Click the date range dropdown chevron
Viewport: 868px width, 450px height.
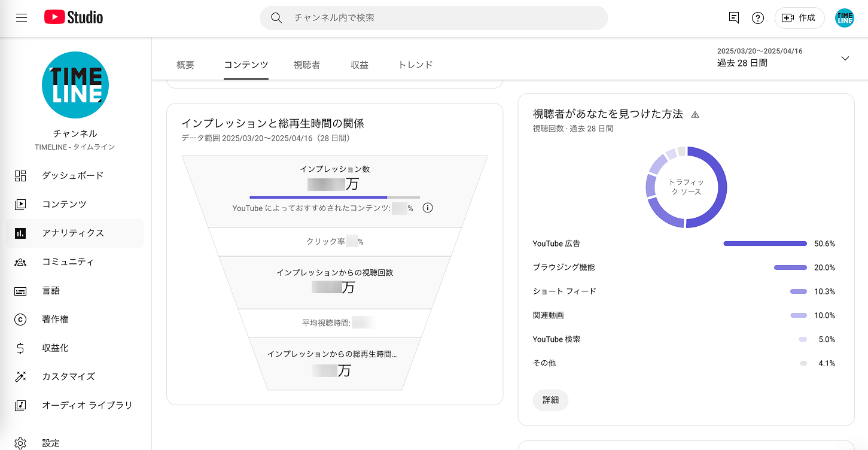845,58
